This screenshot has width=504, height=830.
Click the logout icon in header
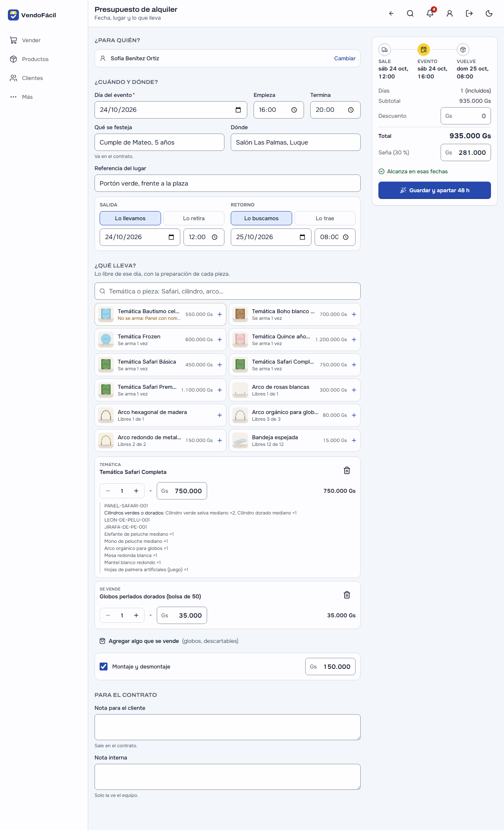tap(469, 13)
